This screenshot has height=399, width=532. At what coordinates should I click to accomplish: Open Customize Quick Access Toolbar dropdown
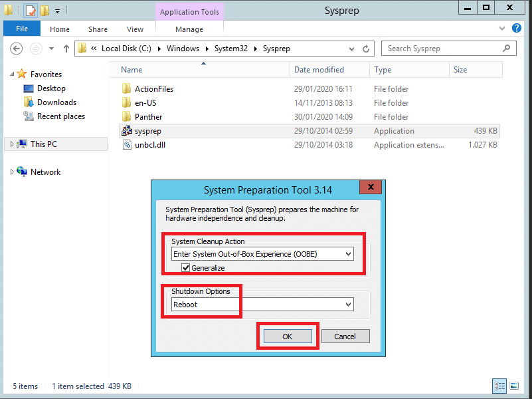click(x=57, y=11)
